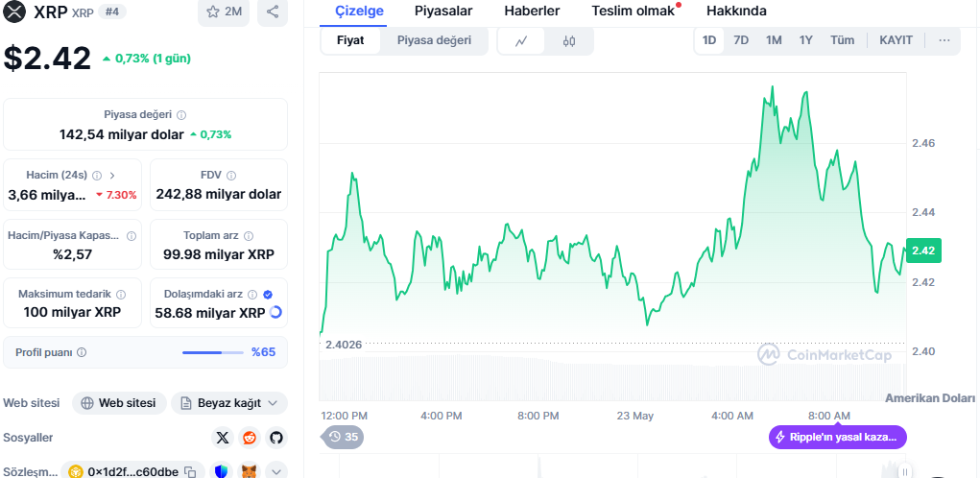This screenshot has width=980, height=478.
Task: Open the Reddit social link
Action: (250, 438)
